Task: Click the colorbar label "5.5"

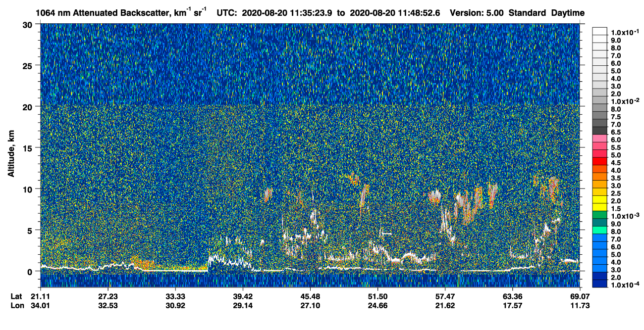Action: 616,148
